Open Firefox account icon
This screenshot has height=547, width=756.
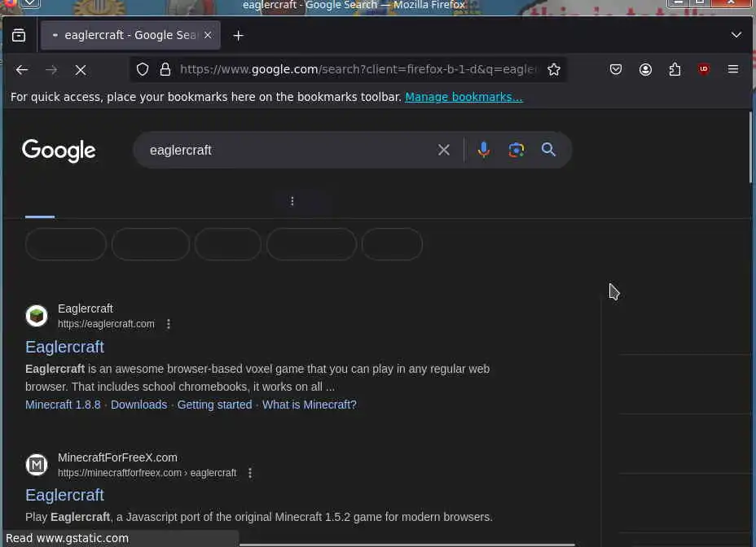645,69
